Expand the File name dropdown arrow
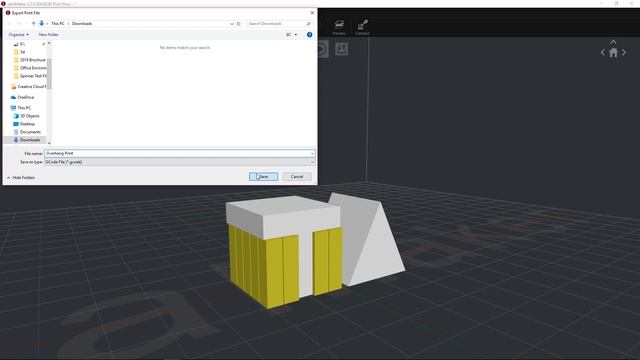The height and width of the screenshot is (360, 640). click(x=312, y=153)
